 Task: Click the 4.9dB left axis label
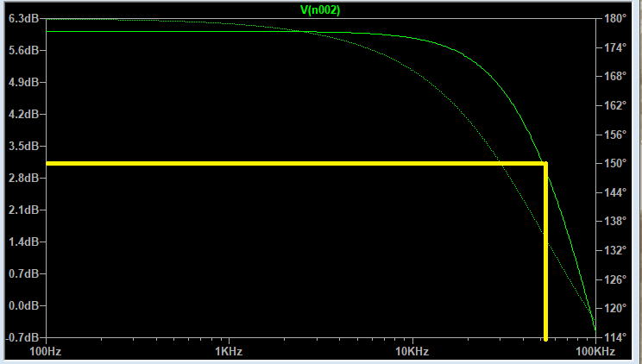point(24,82)
